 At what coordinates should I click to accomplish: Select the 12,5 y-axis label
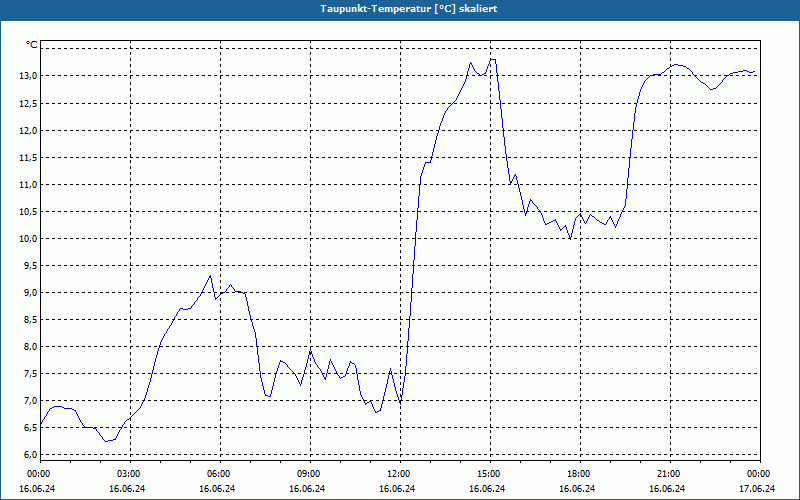coord(28,104)
